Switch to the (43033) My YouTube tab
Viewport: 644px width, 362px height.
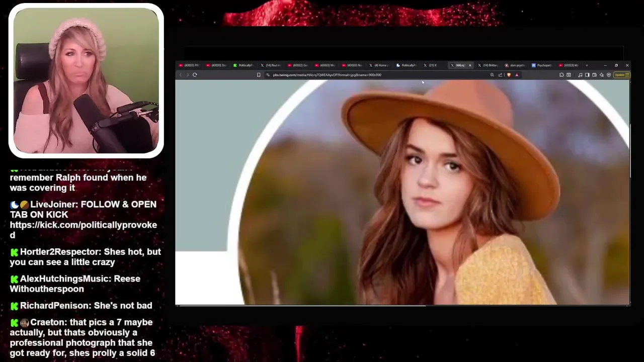point(569,65)
